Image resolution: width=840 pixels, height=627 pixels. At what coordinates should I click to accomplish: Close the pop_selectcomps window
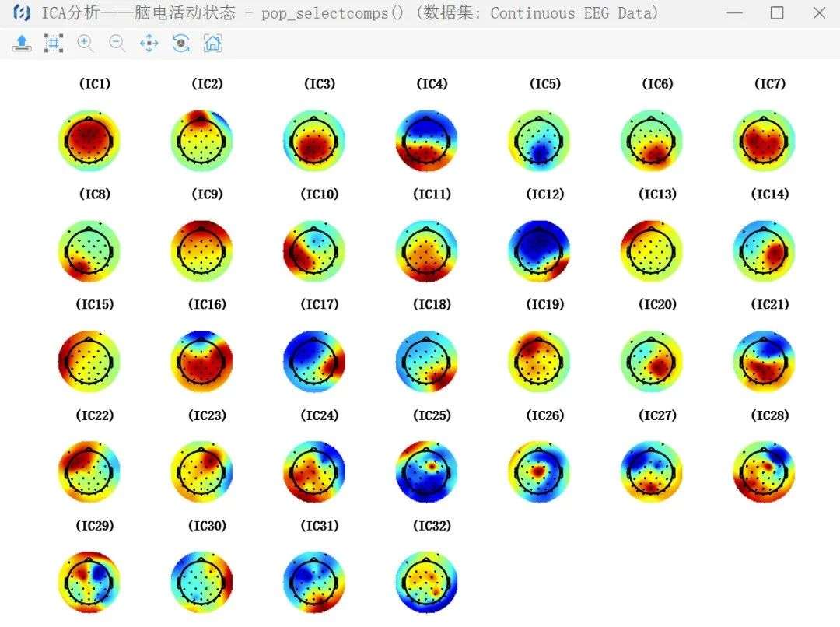[819, 13]
